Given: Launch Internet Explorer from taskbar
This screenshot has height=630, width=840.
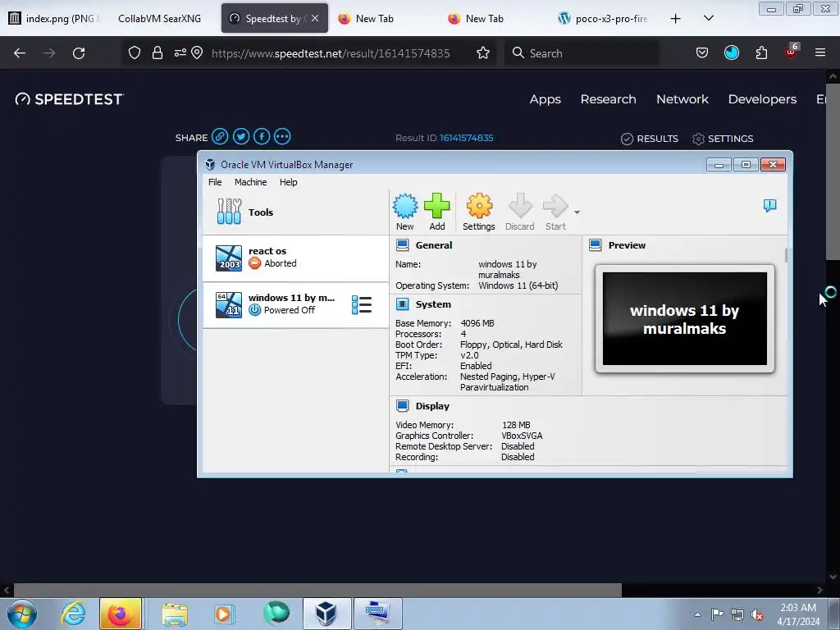Looking at the screenshot, I should coord(73,614).
